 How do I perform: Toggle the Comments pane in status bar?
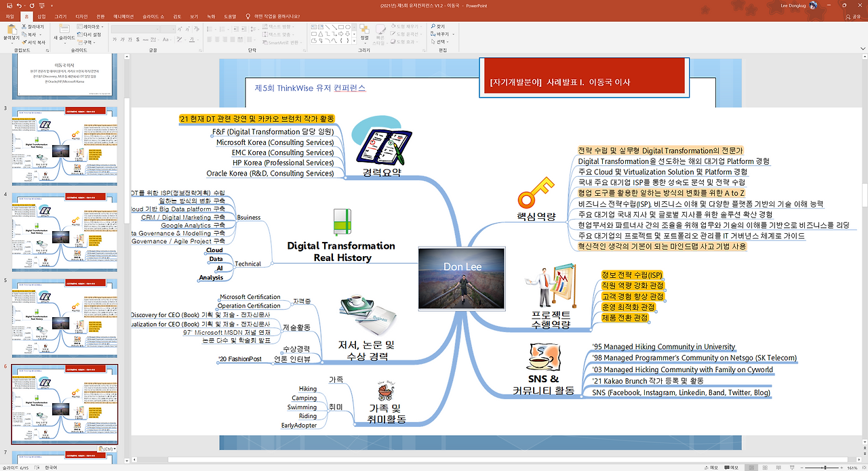tap(731, 468)
